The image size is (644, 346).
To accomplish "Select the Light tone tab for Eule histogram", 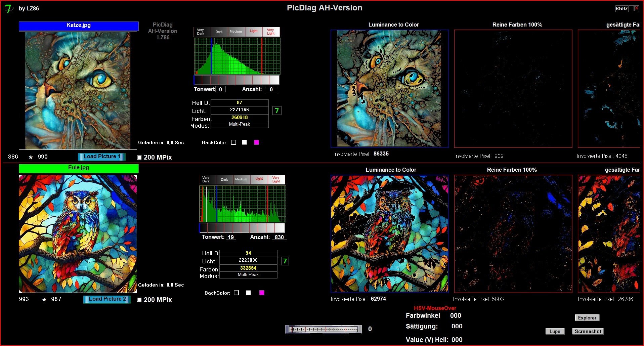I will point(259,179).
